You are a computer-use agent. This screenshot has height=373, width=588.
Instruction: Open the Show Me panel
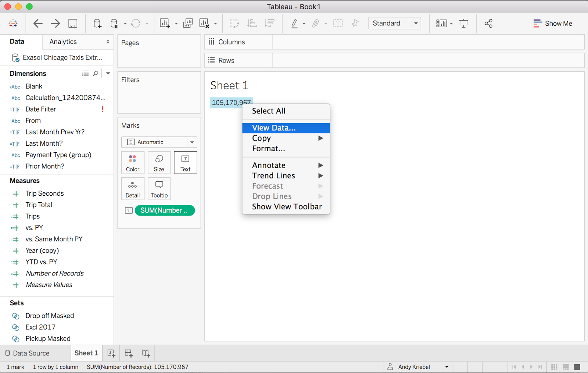point(553,24)
